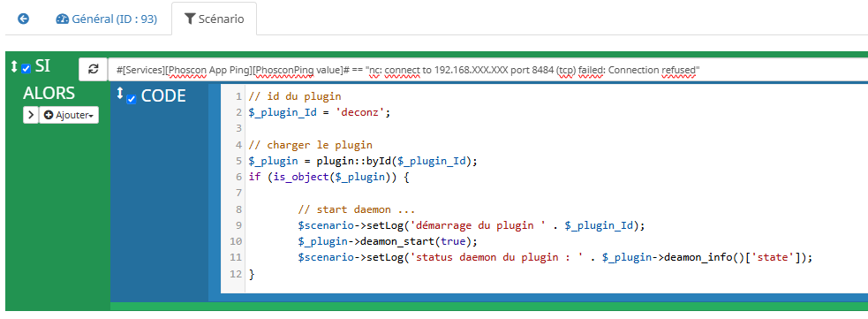Viewport: 868px width, 319px height.
Task: Click the refresh icon button beside SI
Action: tap(93, 69)
